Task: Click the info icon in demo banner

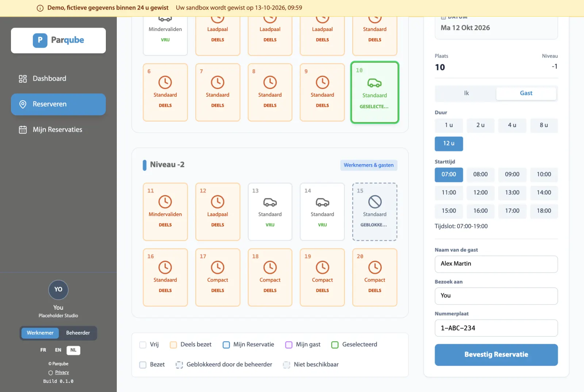Action: pyautogui.click(x=40, y=8)
